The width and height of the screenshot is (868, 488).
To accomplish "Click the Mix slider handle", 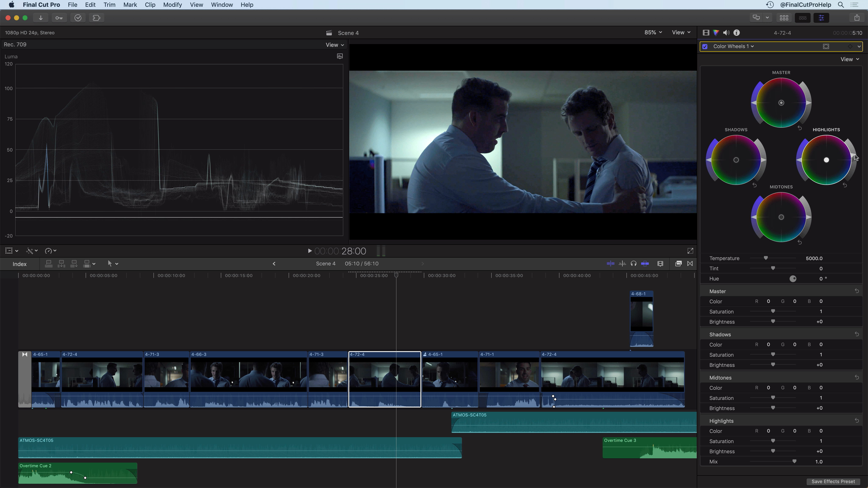I will (x=794, y=461).
